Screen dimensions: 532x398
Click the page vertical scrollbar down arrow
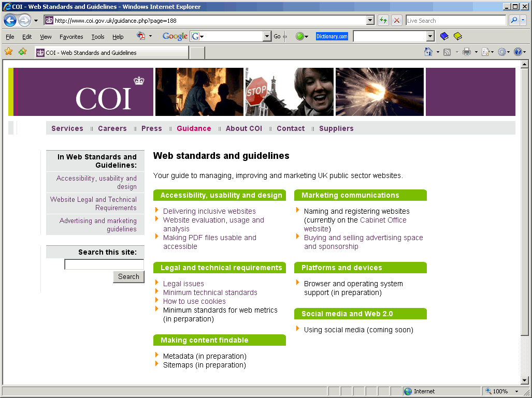pyautogui.click(x=525, y=380)
